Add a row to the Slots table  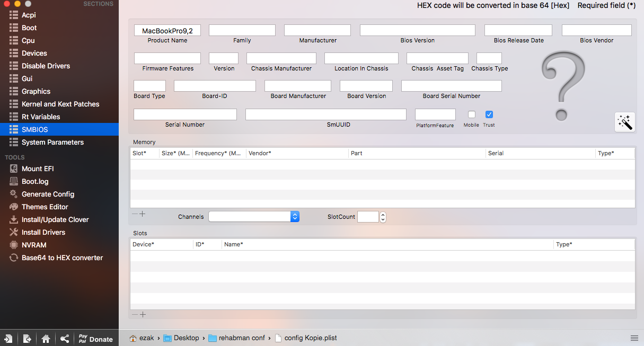click(x=143, y=314)
